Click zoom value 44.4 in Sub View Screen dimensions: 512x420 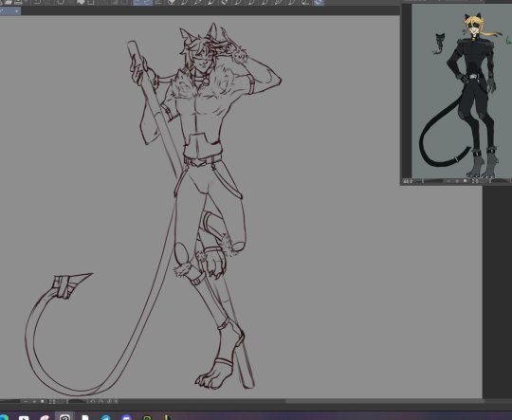pos(408,181)
